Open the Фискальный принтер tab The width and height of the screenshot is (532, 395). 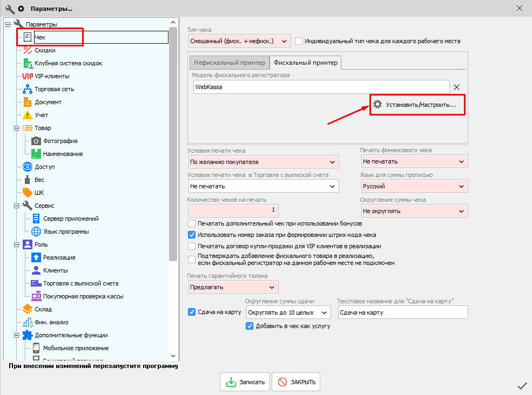pyautogui.click(x=305, y=63)
